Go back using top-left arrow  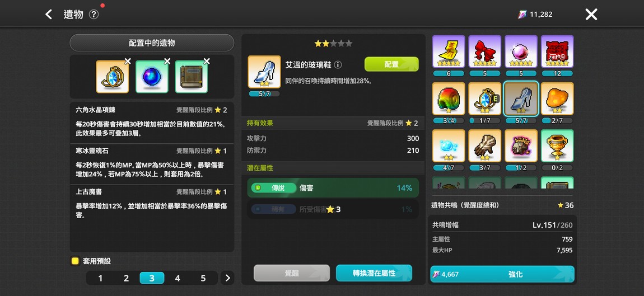point(49,15)
